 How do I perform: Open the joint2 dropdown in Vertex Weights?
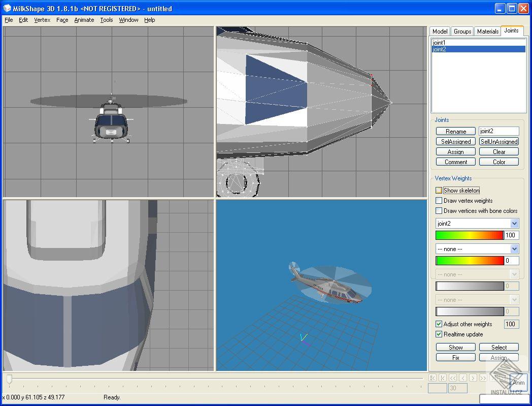pos(515,223)
